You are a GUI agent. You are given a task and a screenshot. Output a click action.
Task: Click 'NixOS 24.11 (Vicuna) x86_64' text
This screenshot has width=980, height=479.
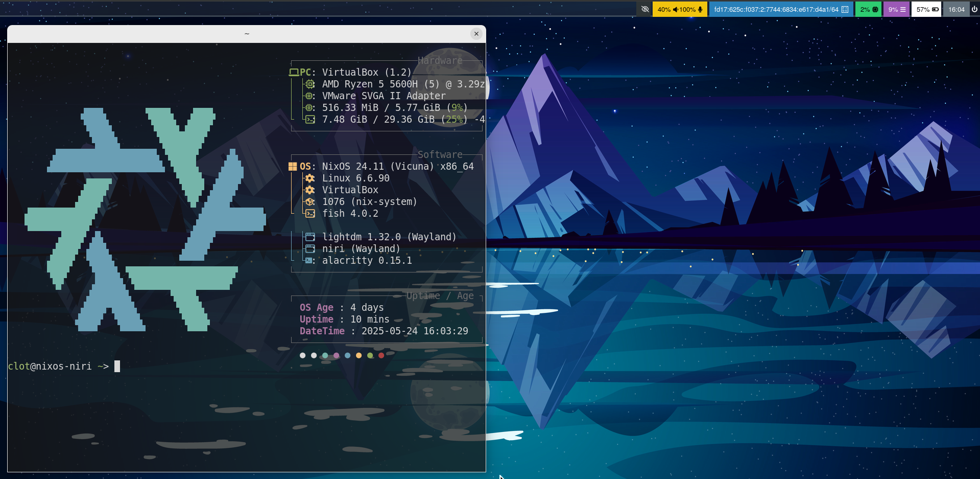click(398, 167)
